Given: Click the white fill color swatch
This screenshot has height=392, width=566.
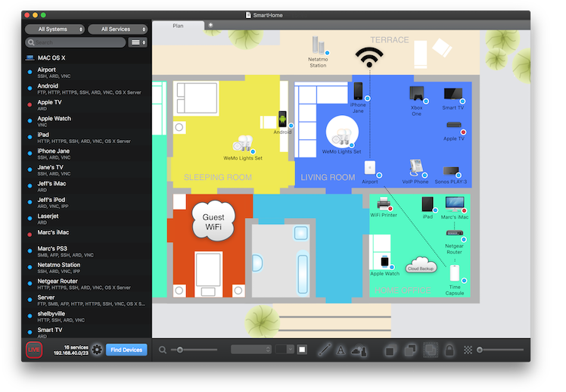Looking at the screenshot, I should coord(302,350).
